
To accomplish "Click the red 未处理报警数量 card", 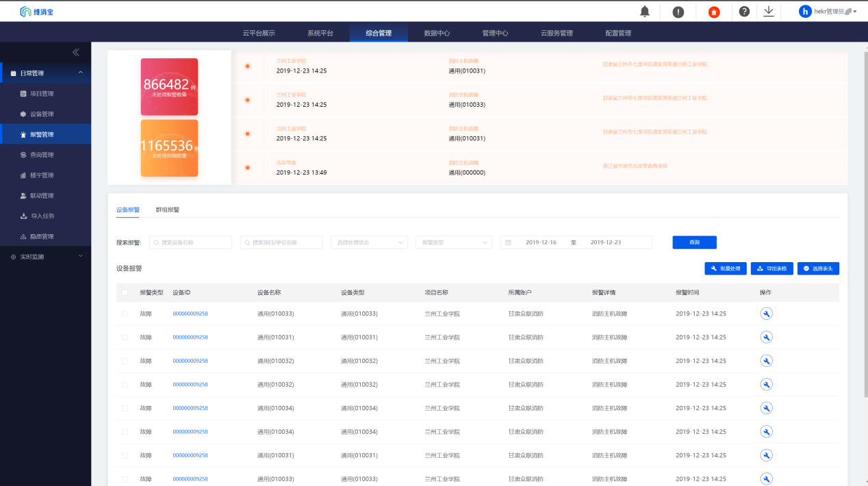I will 170,87.
